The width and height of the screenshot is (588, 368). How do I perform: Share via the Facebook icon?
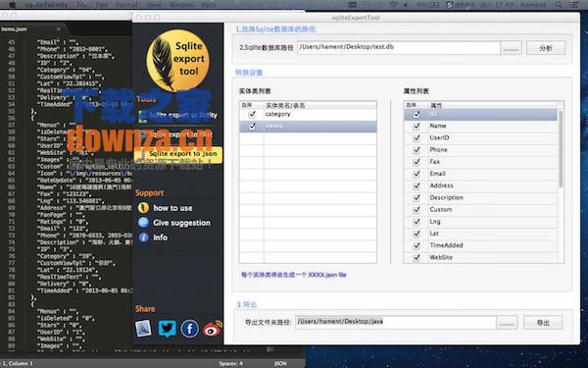(x=190, y=329)
